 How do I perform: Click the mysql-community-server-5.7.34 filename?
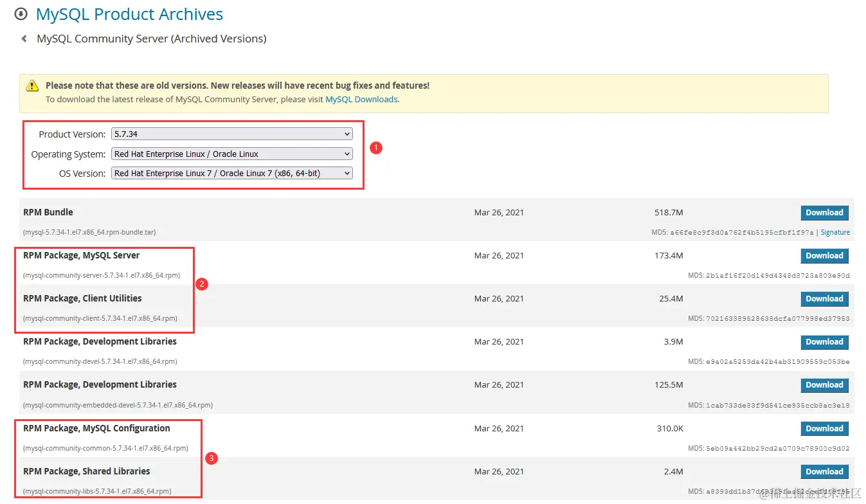(102, 275)
